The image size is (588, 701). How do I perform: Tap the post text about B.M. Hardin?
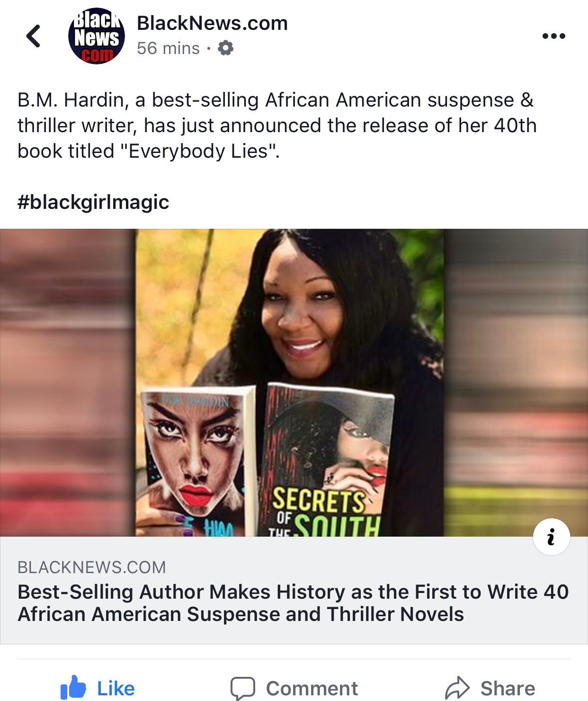277,126
